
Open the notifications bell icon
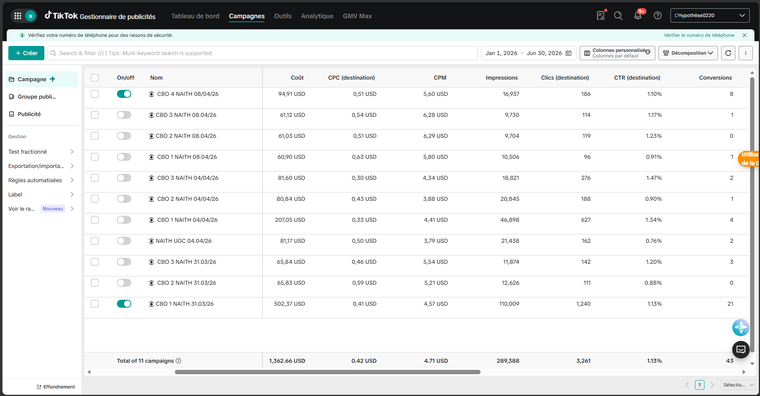click(638, 16)
